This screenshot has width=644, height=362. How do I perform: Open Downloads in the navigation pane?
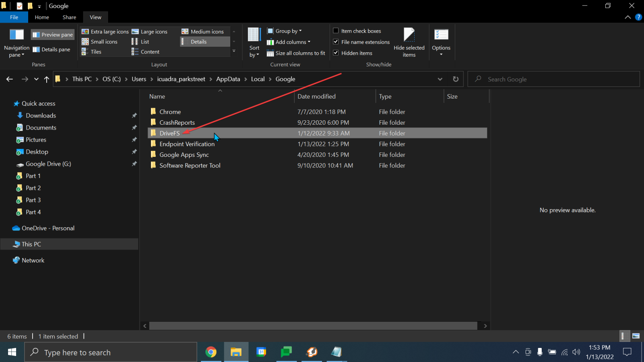pos(41,115)
